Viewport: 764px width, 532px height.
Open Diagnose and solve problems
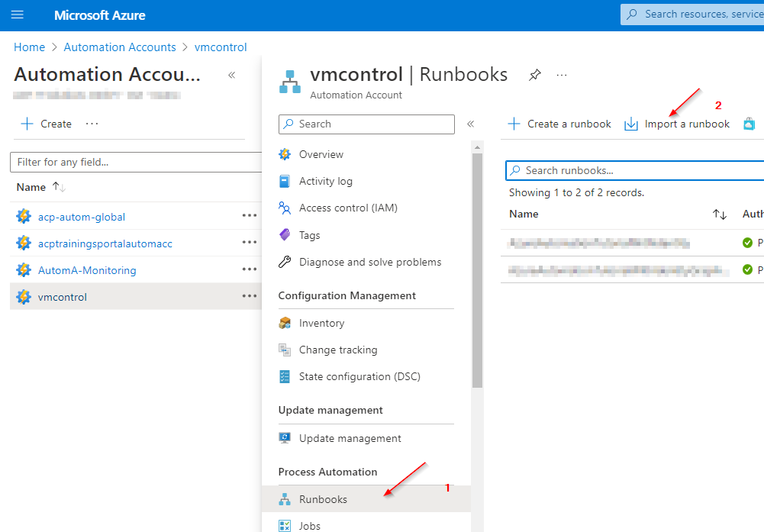pyautogui.click(x=370, y=262)
